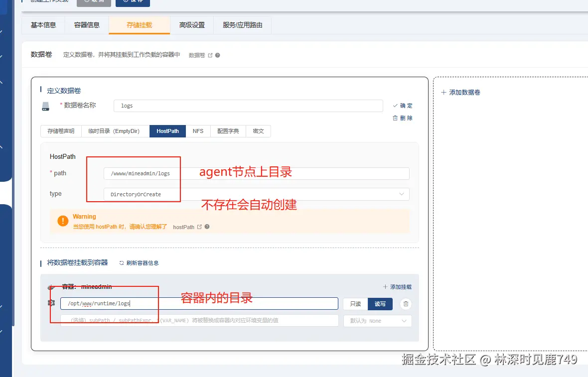Delete the mount with round trash icon

(406, 304)
